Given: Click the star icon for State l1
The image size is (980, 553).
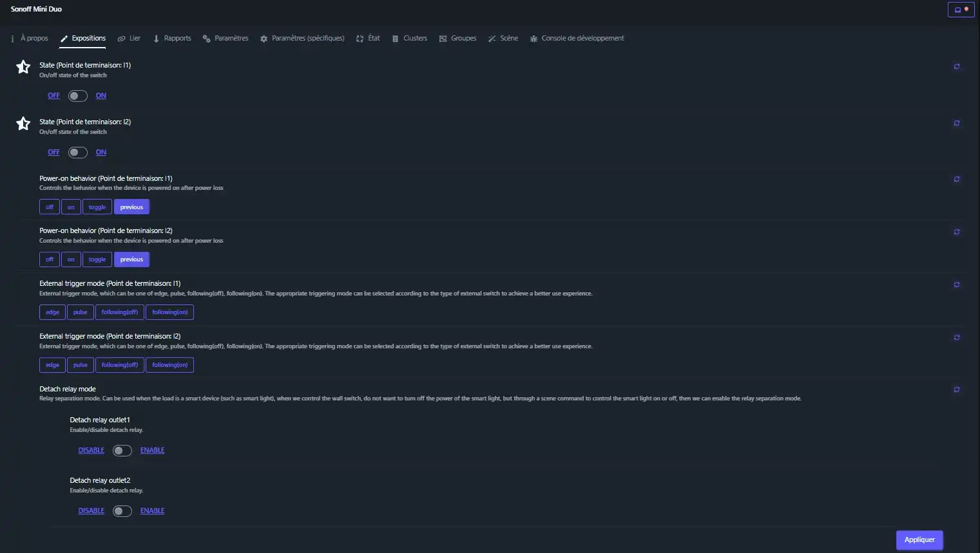Looking at the screenshot, I should click(23, 67).
